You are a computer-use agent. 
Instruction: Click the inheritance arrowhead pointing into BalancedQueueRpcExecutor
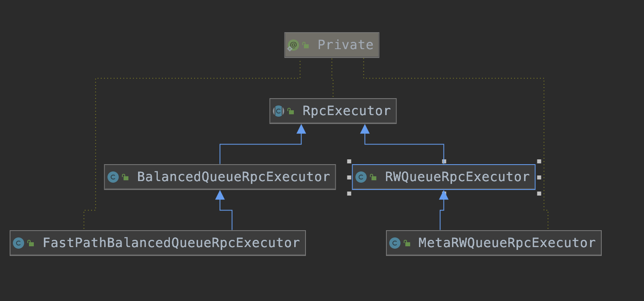coord(220,195)
